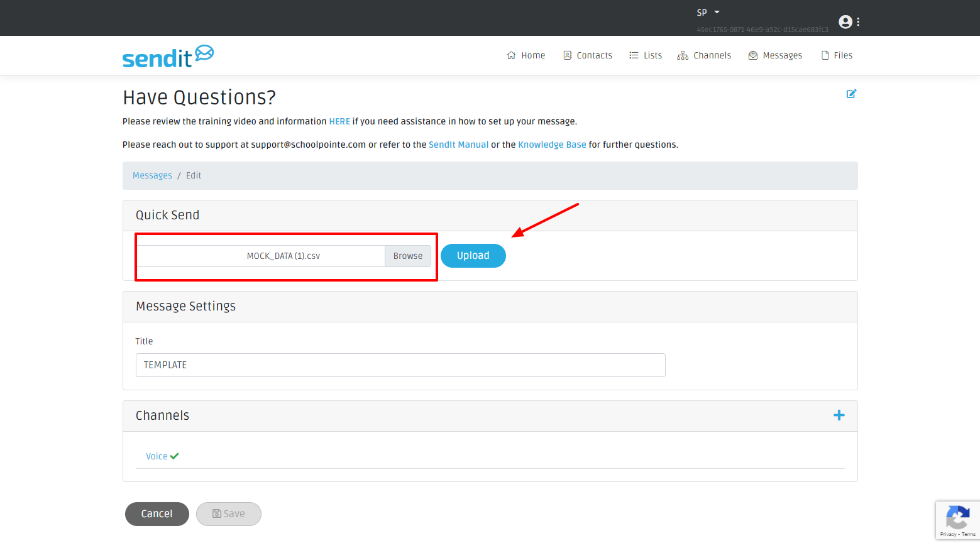The image size is (980, 548).
Task: Open the Contacts page
Action: click(588, 55)
